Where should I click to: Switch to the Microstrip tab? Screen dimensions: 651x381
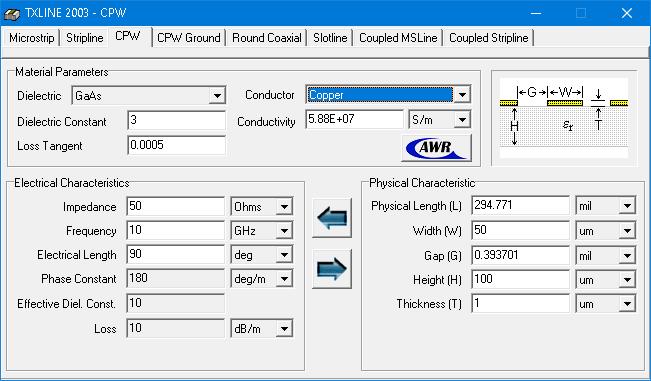[32, 38]
